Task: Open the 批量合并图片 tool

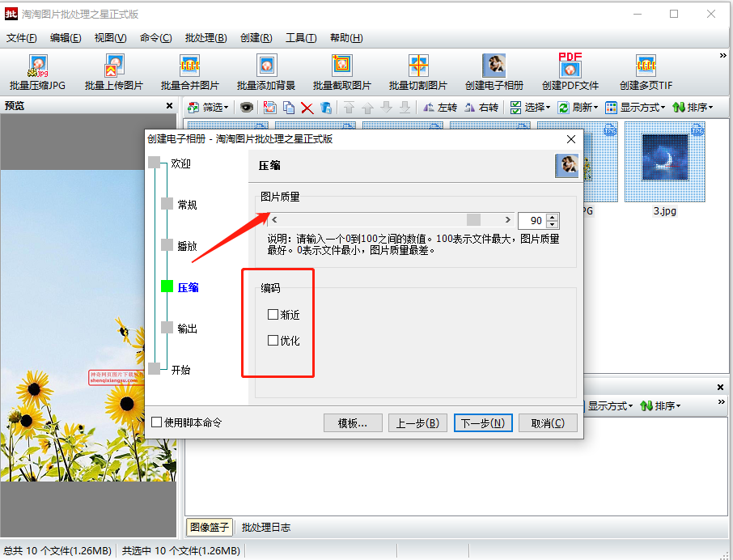Action: pyautogui.click(x=190, y=72)
